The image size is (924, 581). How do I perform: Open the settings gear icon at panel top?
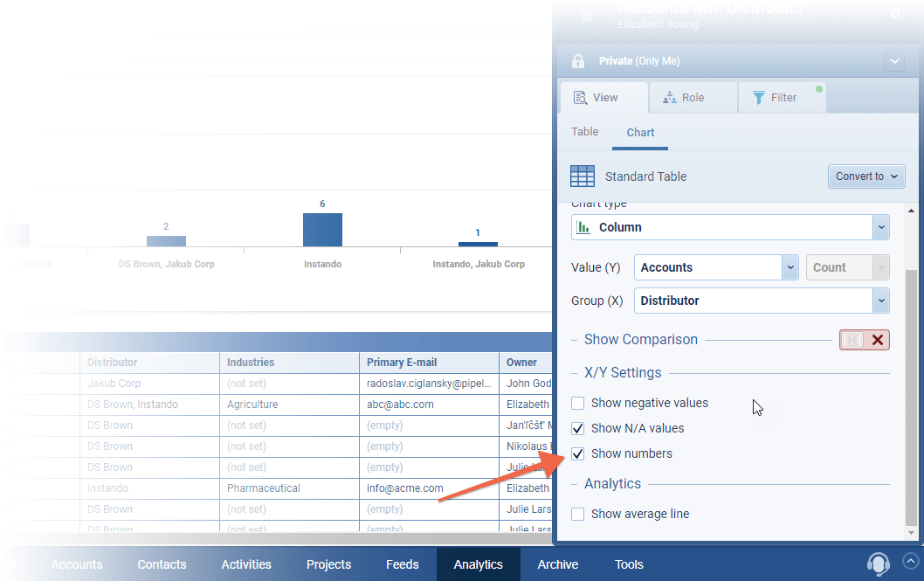pyautogui.click(x=894, y=14)
